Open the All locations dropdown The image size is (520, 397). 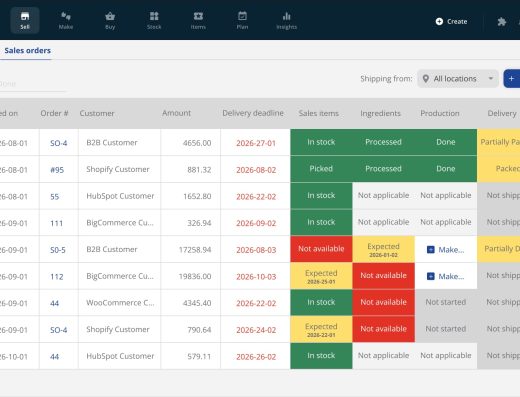[458, 79]
